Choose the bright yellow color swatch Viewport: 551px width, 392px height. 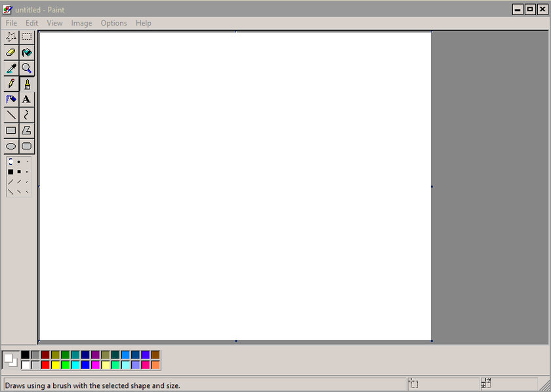point(56,365)
